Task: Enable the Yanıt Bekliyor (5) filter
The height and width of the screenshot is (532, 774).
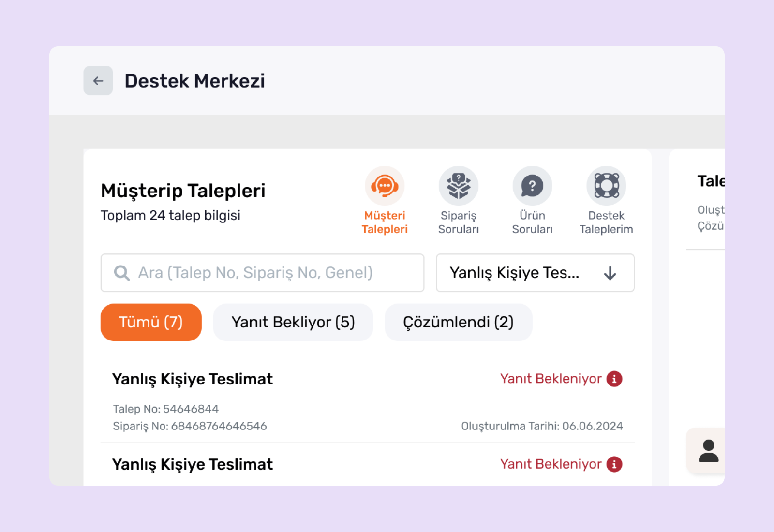Action: click(293, 322)
